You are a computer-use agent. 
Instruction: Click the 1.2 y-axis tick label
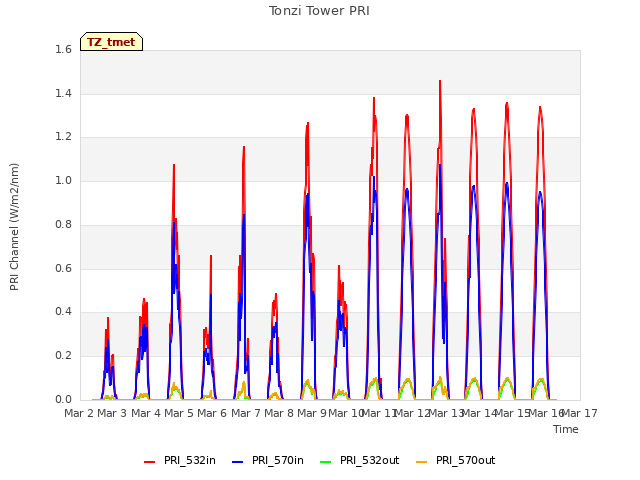pos(63,137)
